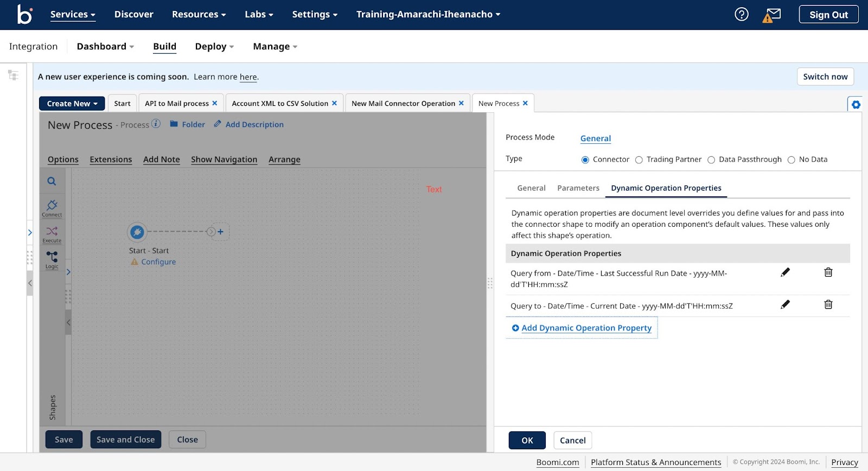Viewport: 868px width, 471px height.
Task: Edit the Query to property pencil
Action: click(x=785, y=304)
